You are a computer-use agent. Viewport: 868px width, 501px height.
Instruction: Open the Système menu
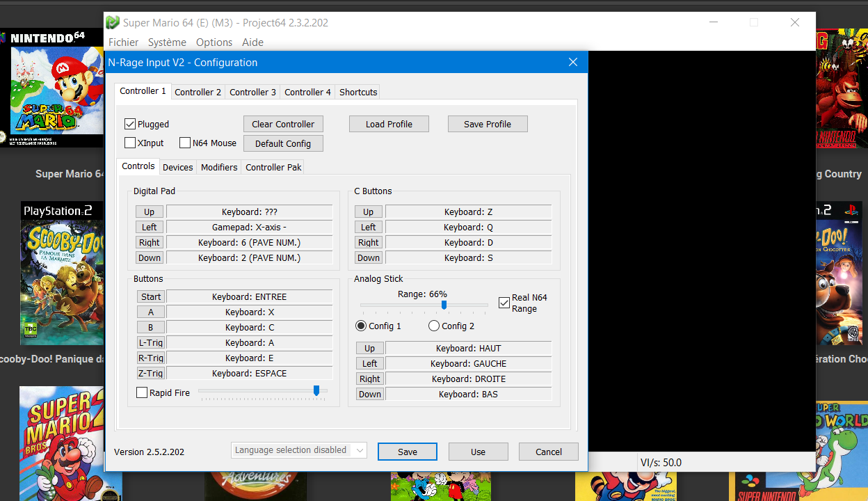(x=167, y=42)
